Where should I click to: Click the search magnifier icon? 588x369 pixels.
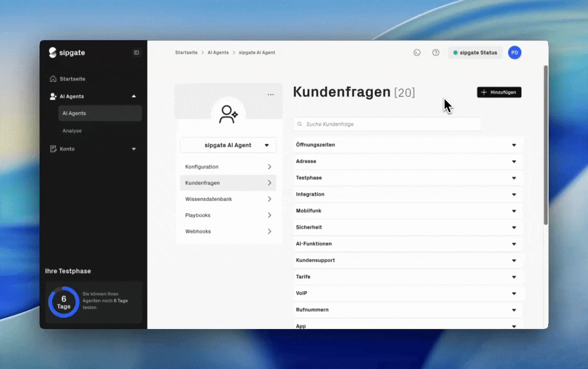(300, 124)
